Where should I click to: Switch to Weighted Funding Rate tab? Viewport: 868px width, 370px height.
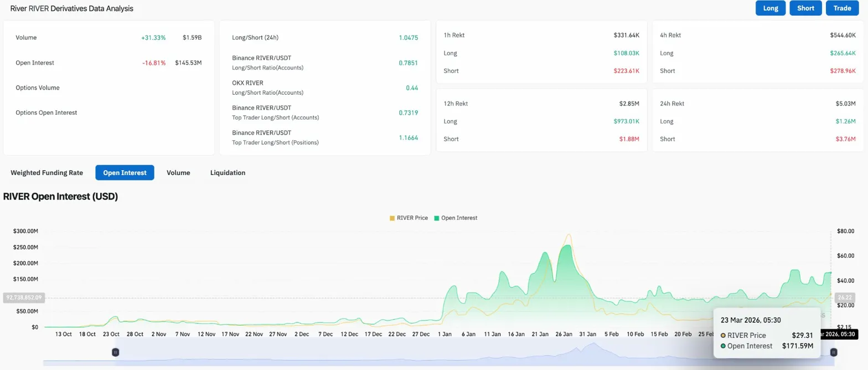point(46,173)
